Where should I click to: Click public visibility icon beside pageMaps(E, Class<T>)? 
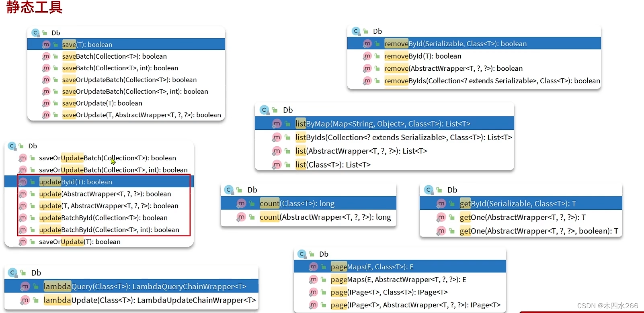click(x=323, y=267)
